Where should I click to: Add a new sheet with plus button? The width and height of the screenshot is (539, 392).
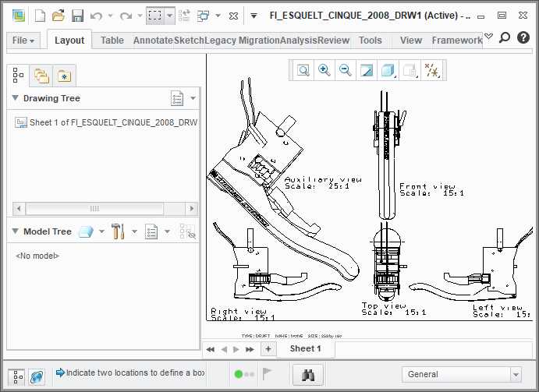268,349
